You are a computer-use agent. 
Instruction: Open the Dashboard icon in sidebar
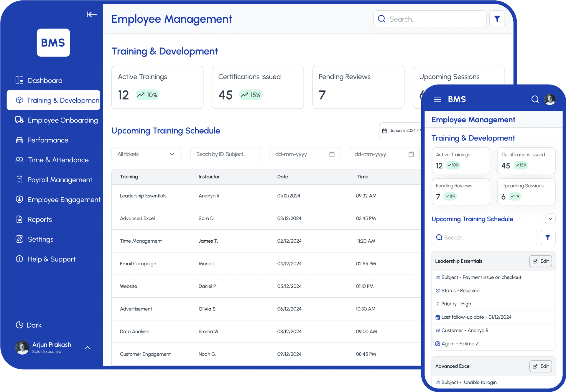click(19, 80)
